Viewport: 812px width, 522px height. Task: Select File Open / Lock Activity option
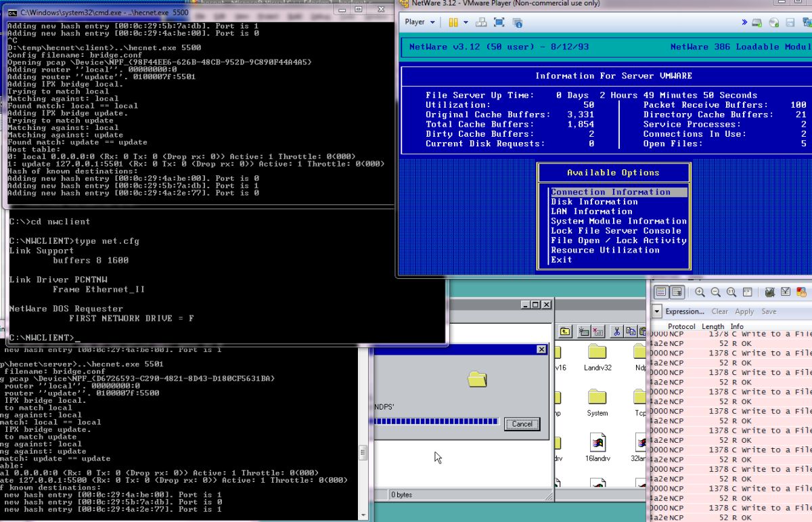coord(618,240)
